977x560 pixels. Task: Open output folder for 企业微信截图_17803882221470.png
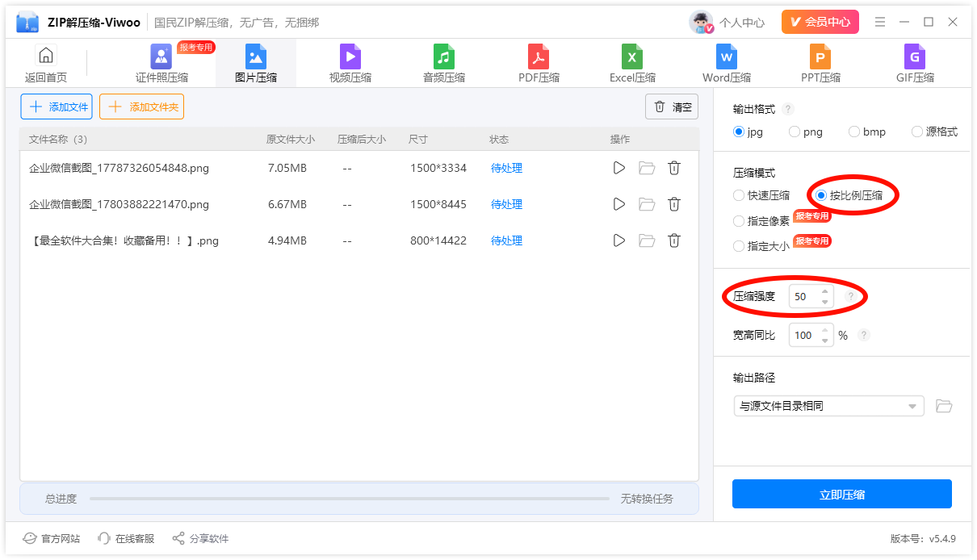coord(647,204)
